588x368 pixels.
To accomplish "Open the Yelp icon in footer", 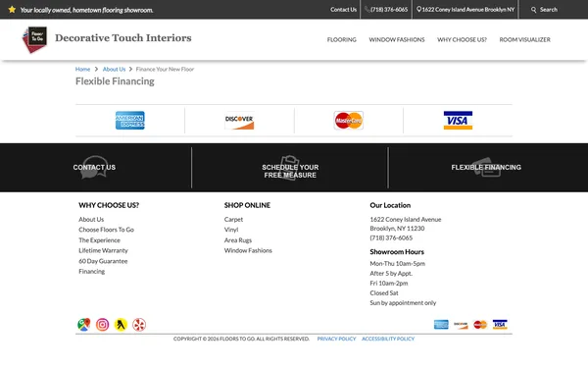I will (139, 325).
